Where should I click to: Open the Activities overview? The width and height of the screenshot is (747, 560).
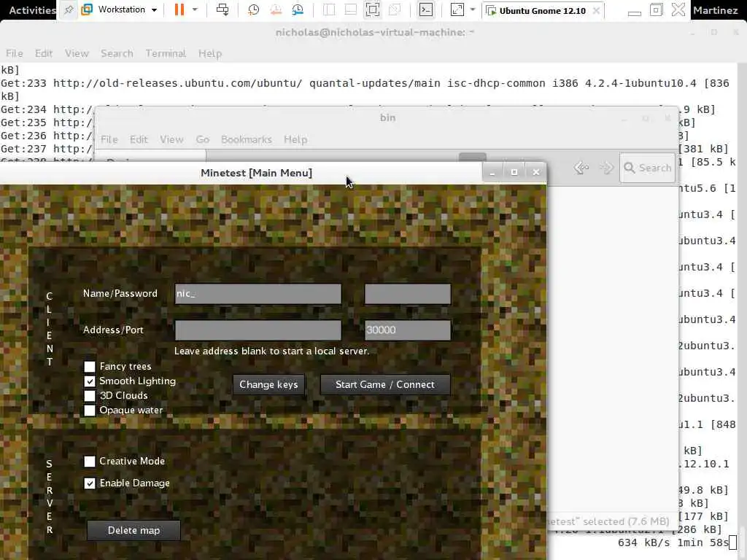(31, 10)
